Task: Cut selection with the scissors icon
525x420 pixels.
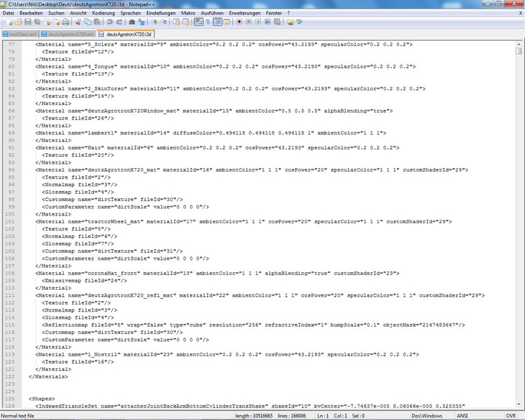Action: [x=78, y=22]
